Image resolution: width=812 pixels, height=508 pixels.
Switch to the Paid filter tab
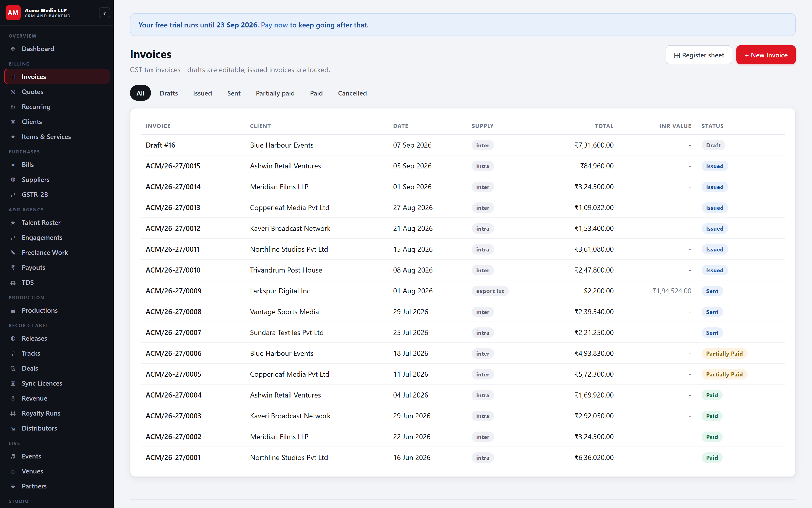coord(316,93)
